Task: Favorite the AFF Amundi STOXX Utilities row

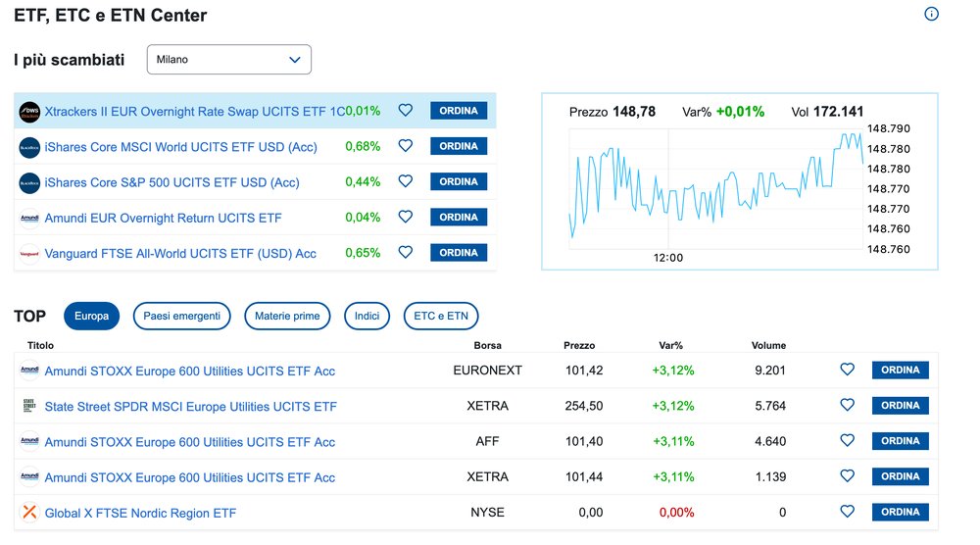Action: 847,441
